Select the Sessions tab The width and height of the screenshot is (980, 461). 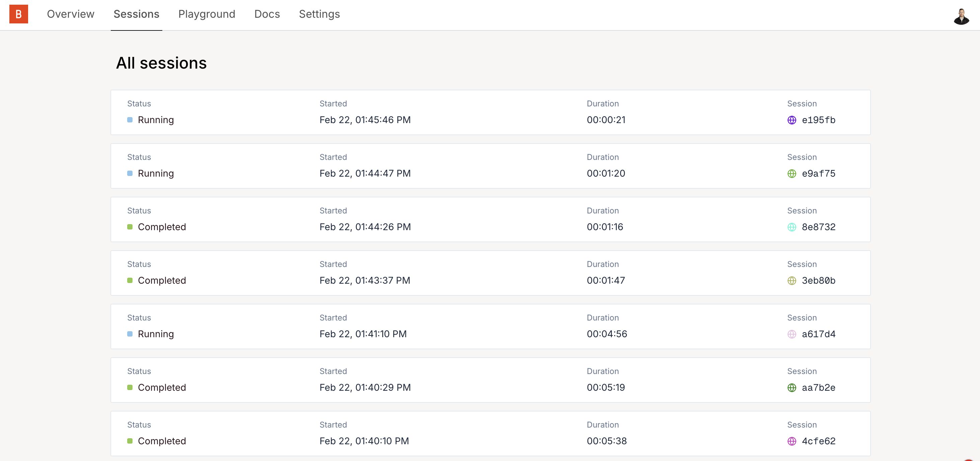tap(136, 14)
